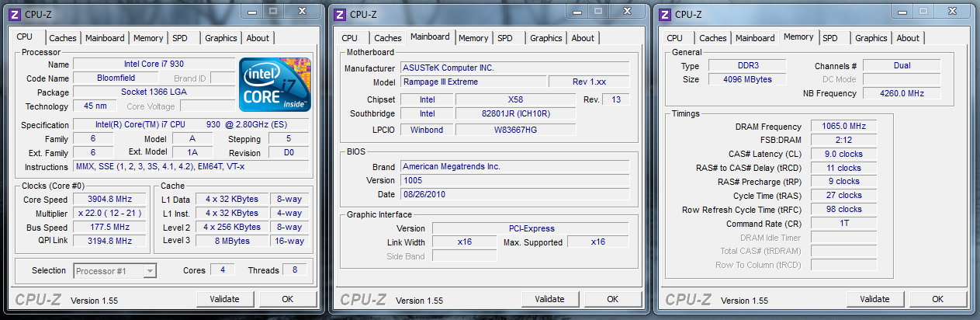Open About tab in the Mainboard window
This screenshot has width=980, height=320.
583,38
